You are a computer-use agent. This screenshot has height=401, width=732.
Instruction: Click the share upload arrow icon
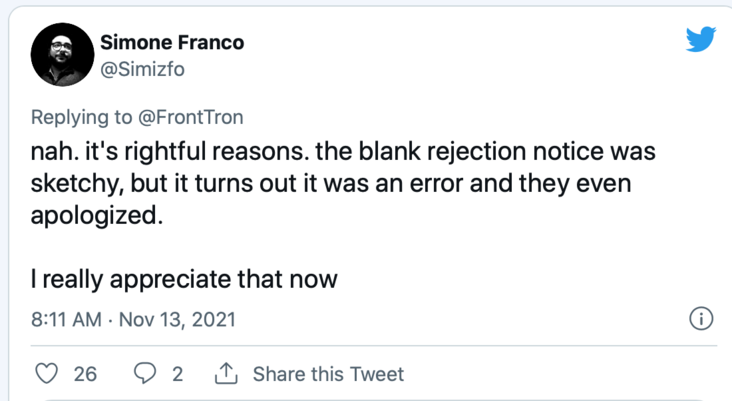coord(226,374)
